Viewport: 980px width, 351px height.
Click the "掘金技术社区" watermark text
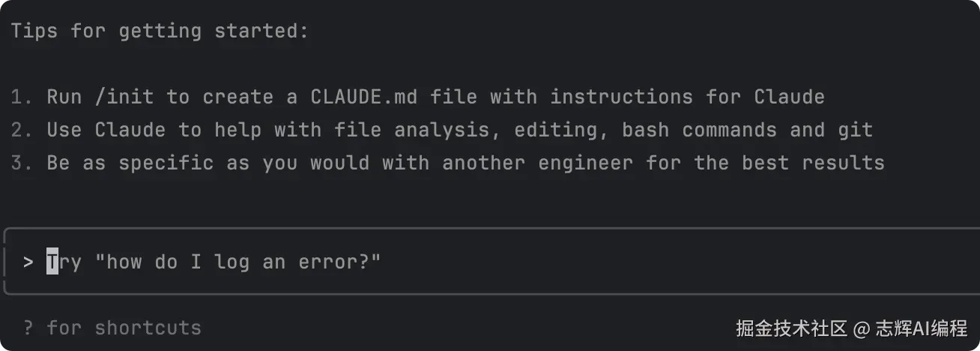(791, 328)
